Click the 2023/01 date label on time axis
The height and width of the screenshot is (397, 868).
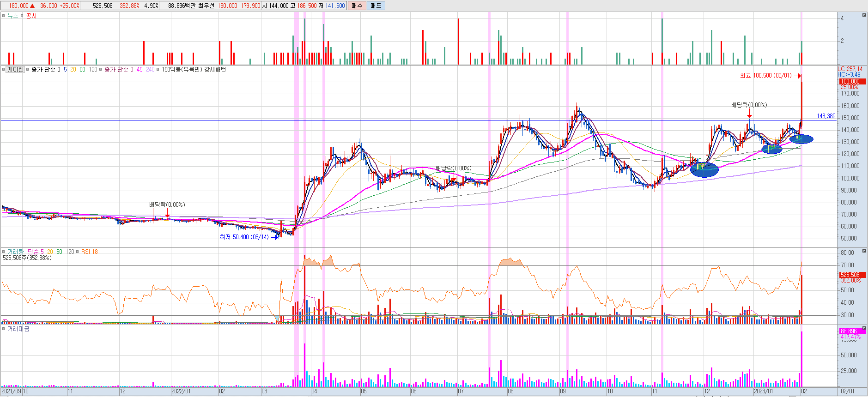[x=763, y=391]
